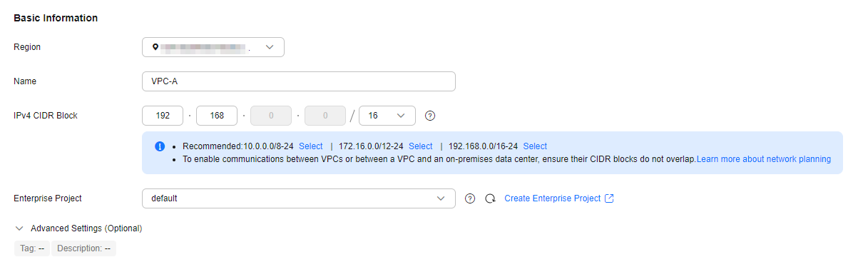Open the Enterprise Project default dropdown
The width and height of the screenshot is (868, 267).
299,198
